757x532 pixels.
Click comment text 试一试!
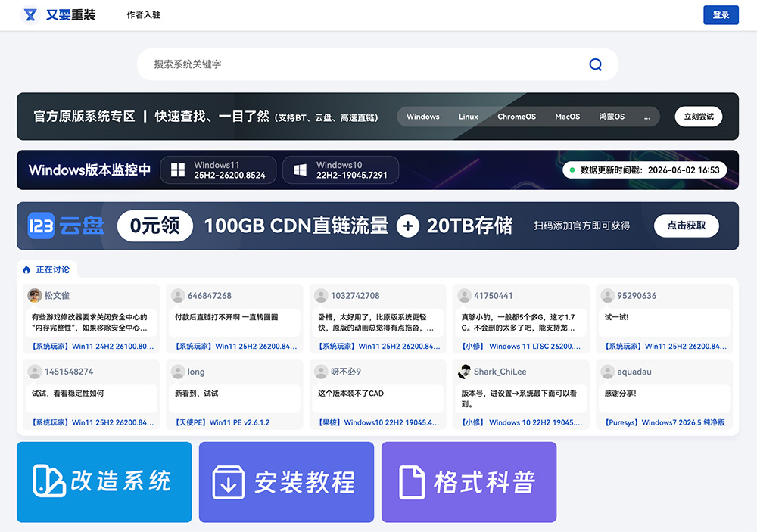point(616,317)
